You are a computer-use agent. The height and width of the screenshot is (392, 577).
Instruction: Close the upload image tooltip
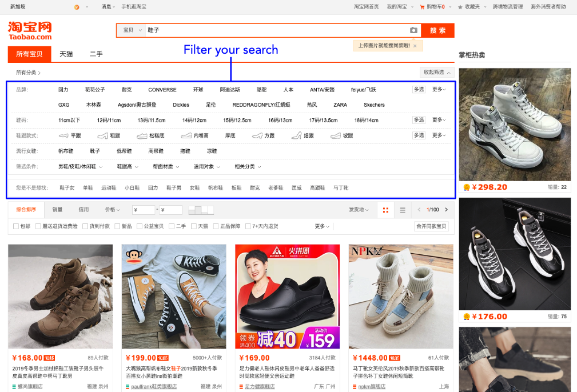coord(415,46)
